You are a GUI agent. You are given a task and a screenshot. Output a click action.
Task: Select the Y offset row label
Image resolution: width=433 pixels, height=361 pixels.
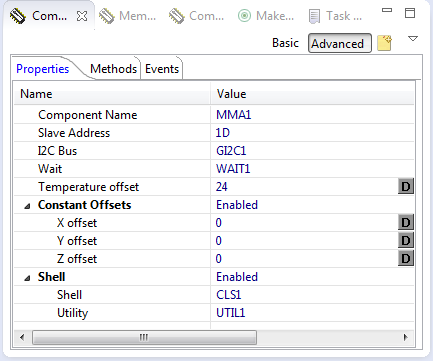[77, 241]
